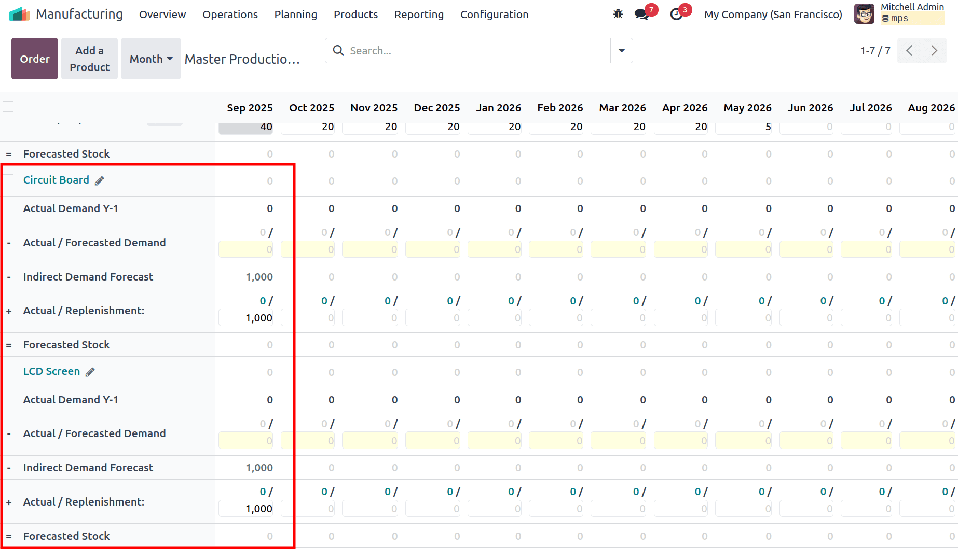Switch to the Planning menu item

[295, 15]
